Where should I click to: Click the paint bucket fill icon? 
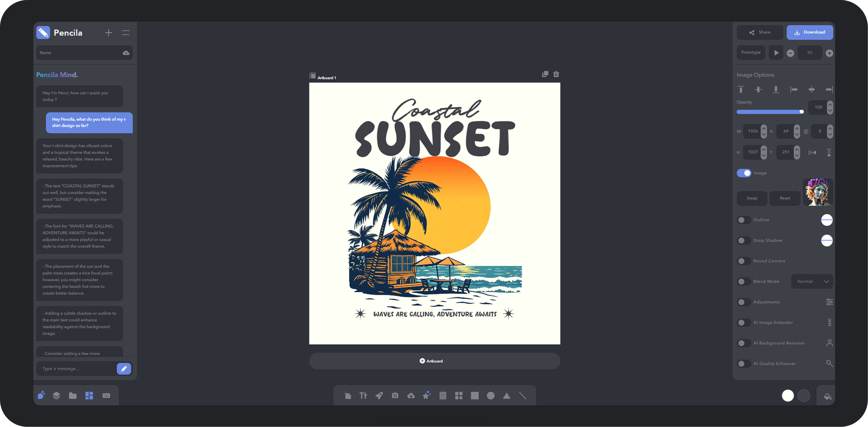[x=827, y=396]
